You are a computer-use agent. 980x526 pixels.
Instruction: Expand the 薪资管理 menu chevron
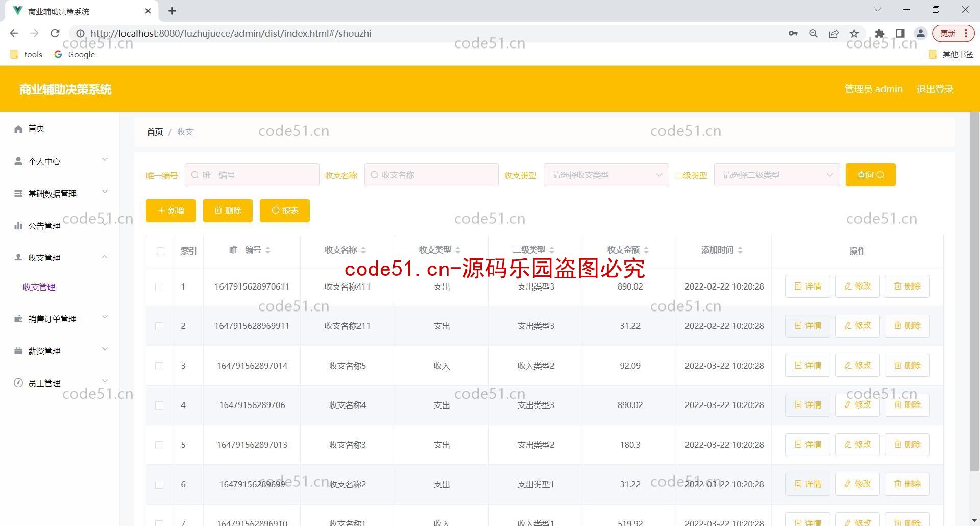point(105,349)
